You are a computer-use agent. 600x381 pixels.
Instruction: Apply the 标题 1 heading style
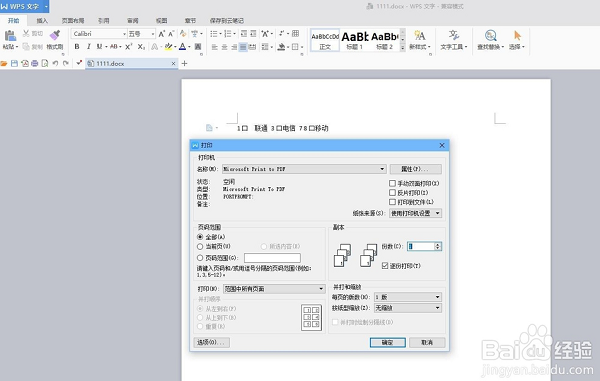click(x=355, y=40)
